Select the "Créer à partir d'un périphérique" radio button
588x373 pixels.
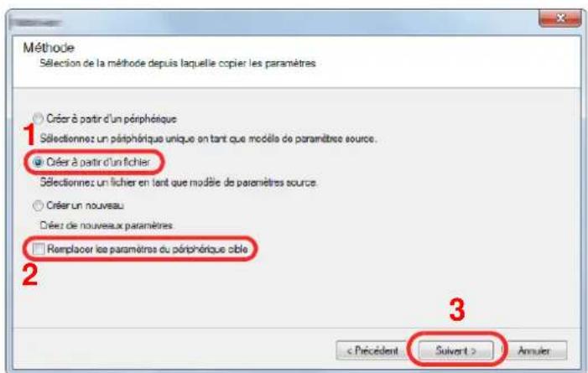tap(38, 119)
